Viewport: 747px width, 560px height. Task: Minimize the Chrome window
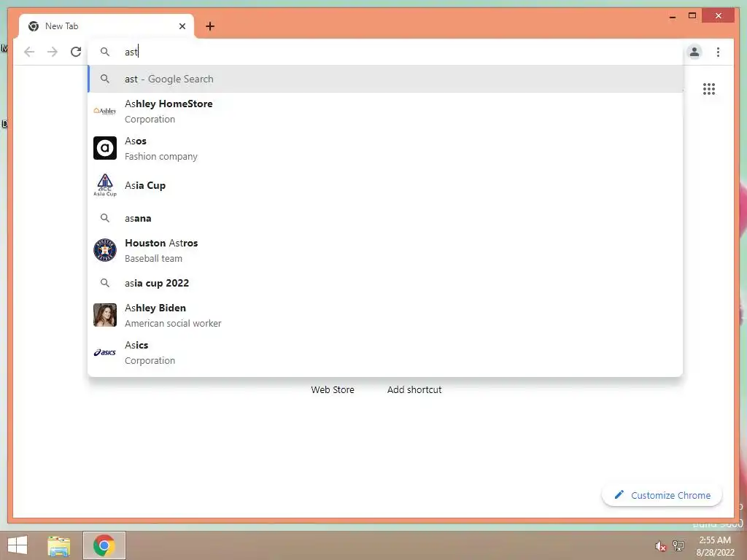point(672,17)
